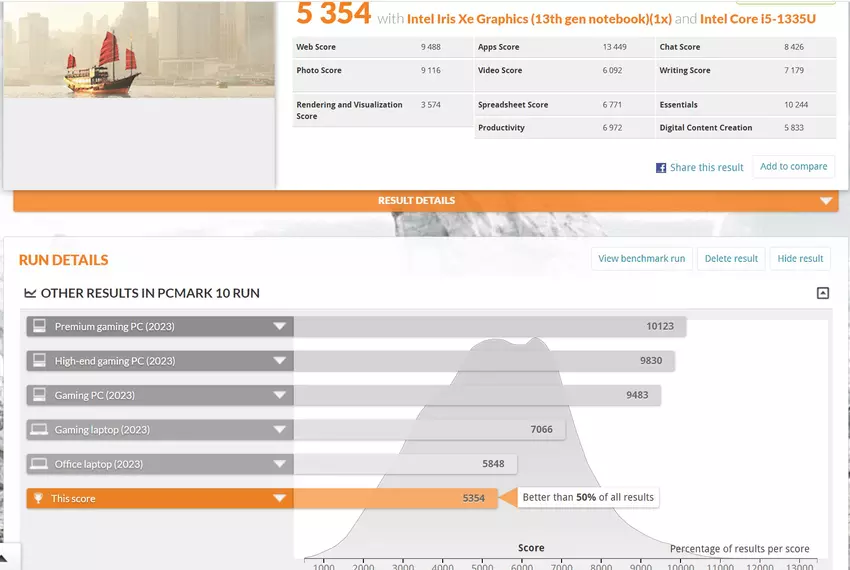Screen dimensions: 850x570
Task: Collapse the Other Results in PCMark 10 section
Action: (x=823, y=293)
